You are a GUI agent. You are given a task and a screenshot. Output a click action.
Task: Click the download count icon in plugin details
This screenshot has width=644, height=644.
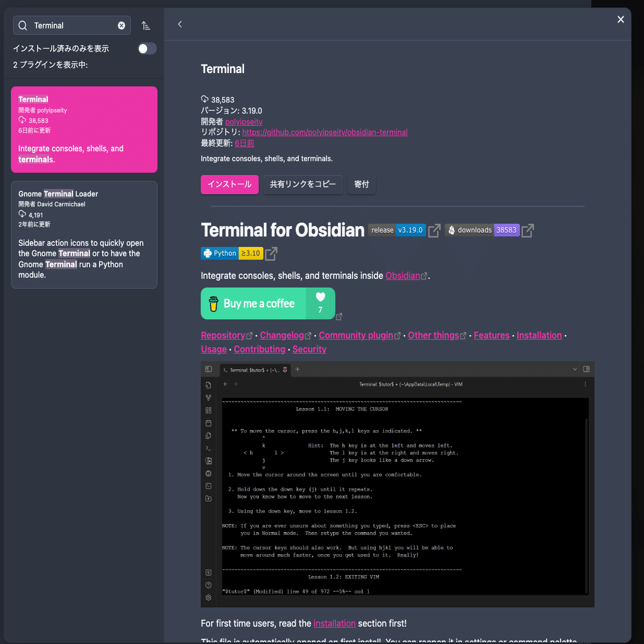205,99
